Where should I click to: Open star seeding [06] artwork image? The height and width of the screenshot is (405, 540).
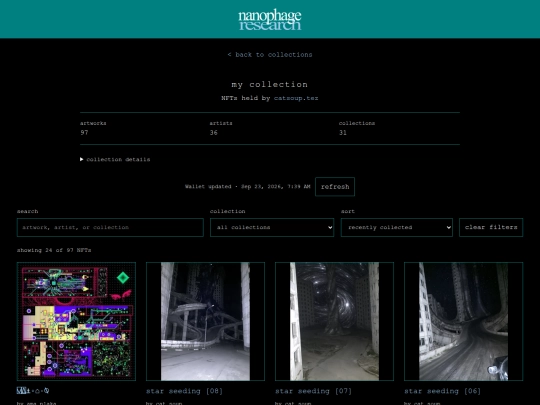pos(463,321)
